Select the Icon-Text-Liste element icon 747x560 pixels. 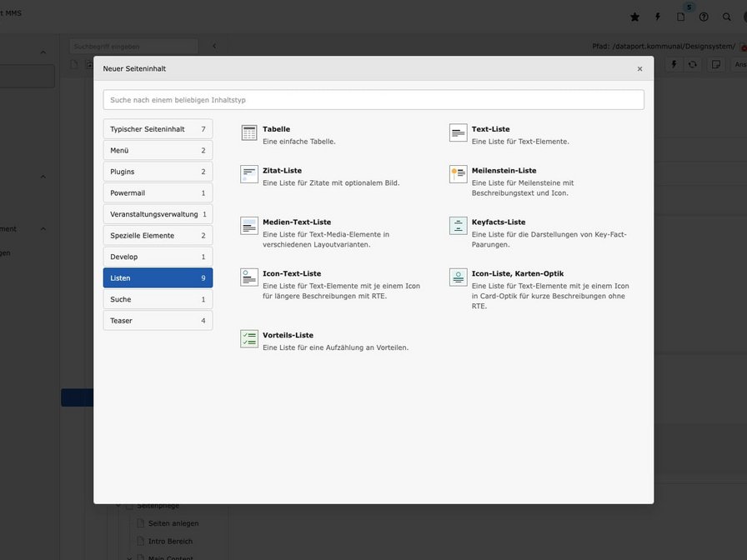pos(249,277)
